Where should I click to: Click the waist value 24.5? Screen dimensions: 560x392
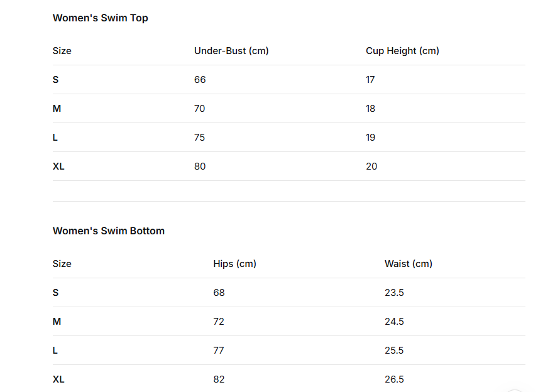click(x=394, y=322)
